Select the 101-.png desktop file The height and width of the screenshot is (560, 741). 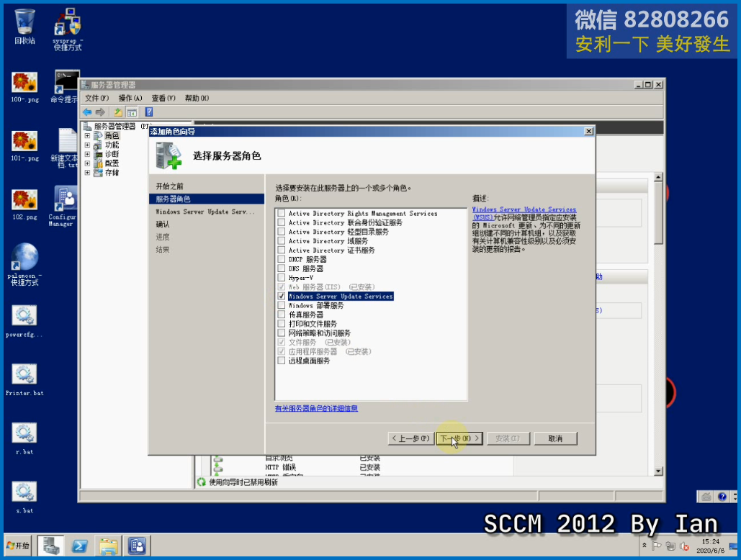point(24,146)
